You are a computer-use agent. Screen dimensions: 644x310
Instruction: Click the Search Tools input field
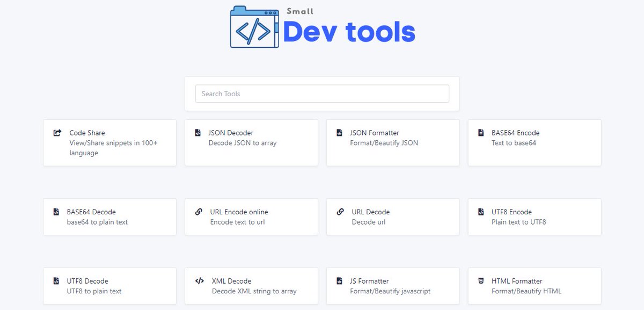[322, 93]
